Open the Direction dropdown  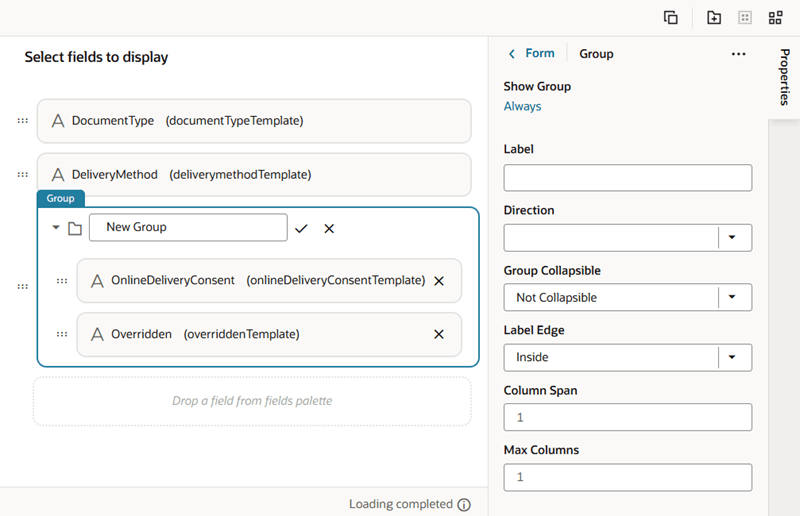pyautogui.click(x=734, y=238)
